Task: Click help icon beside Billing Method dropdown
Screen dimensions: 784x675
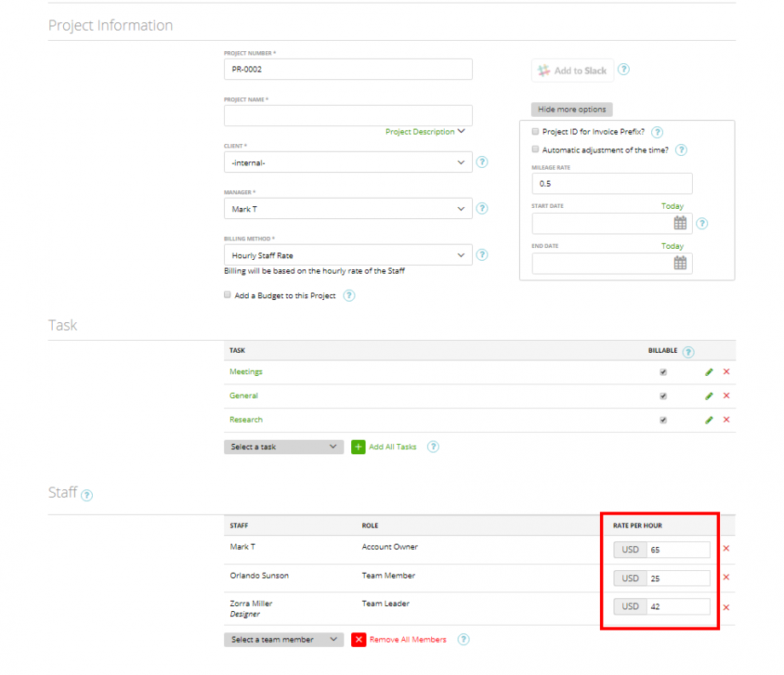Action: pyautogui.click(x=482, y=255)
